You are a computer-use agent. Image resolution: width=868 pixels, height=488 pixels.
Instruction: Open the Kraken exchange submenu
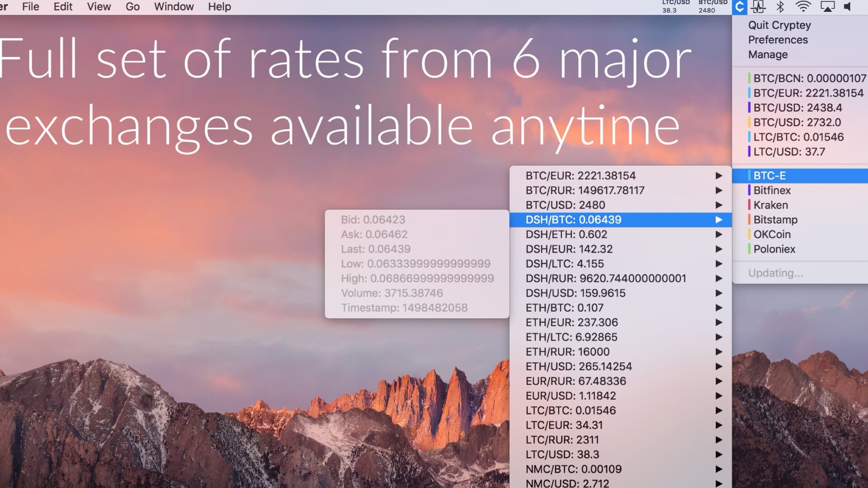(800, 205)
